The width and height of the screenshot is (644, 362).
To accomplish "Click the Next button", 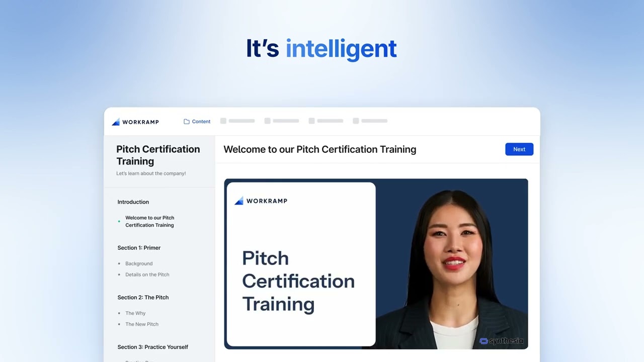I will coord(519,149).
